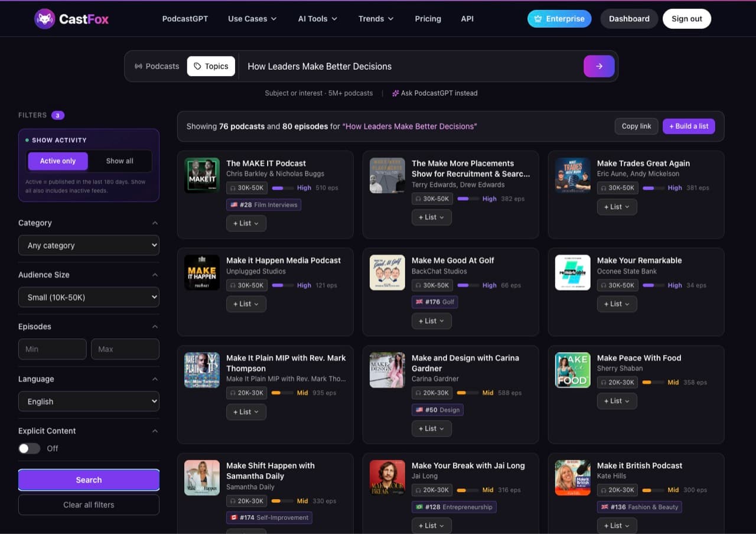This screenshot has width=756, height=534.
Task: Click the #50 Design rank badge
Action: click(438, 409)
